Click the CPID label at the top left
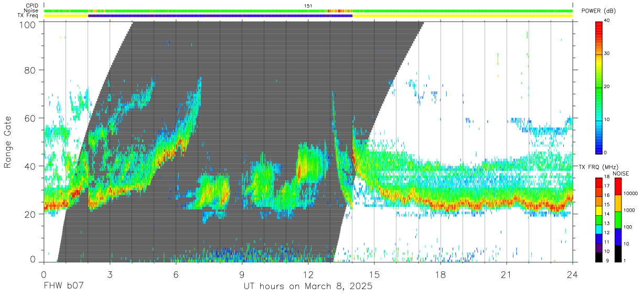This screenshot has height=297, width=644. pyautogui.click(x=31, y=5)
